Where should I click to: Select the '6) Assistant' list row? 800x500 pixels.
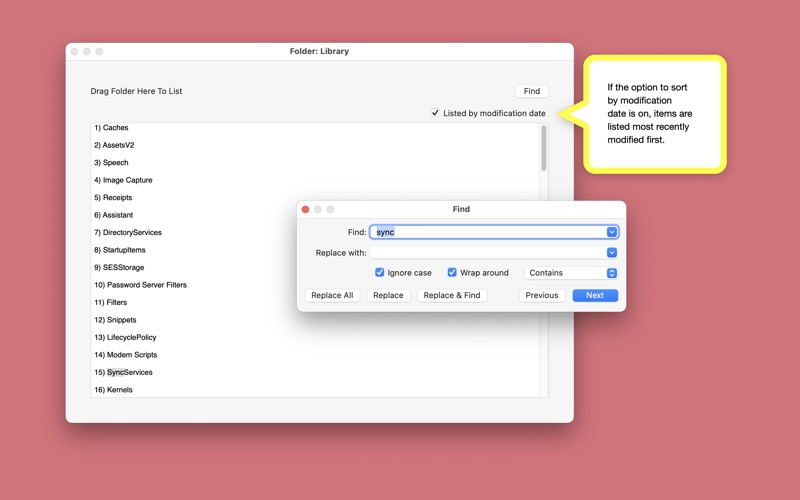[x=194, y=215]
